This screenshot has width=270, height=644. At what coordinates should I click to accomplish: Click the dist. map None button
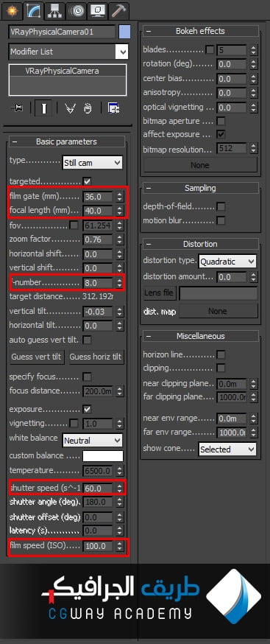point(218,312)
